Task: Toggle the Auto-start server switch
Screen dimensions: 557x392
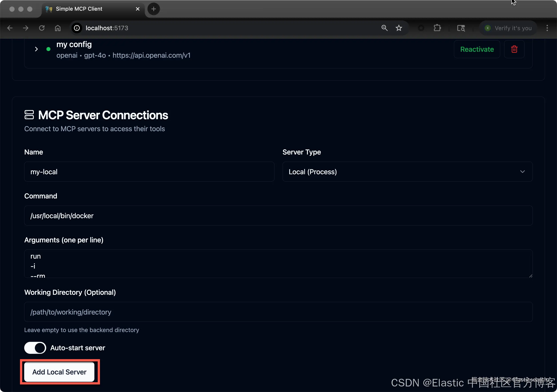Action: tap(35, 348)
